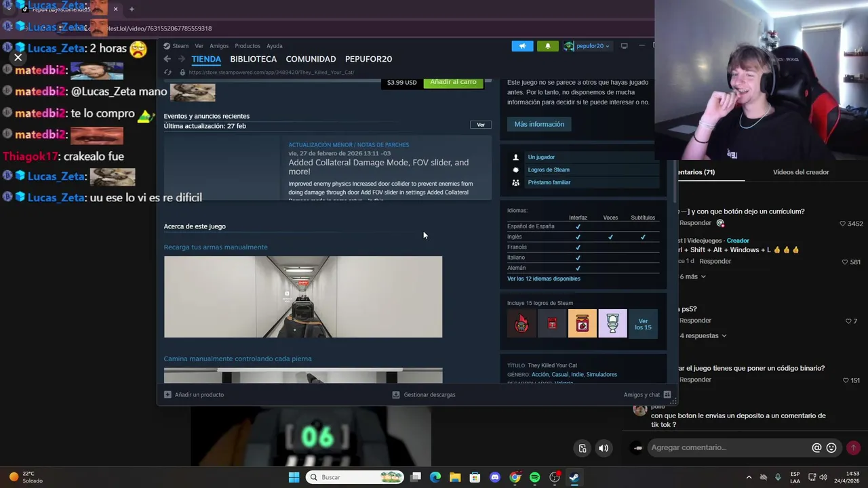Click the hallway gun reload screenshot
The height and width of the screenshot is (488, 868).
pos(303,297)
